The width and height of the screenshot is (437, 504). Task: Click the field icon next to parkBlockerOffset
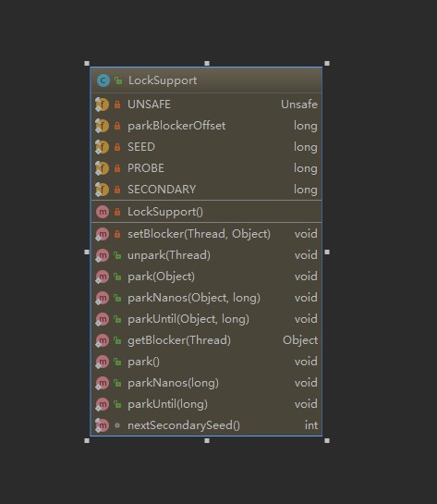[103, 126]
